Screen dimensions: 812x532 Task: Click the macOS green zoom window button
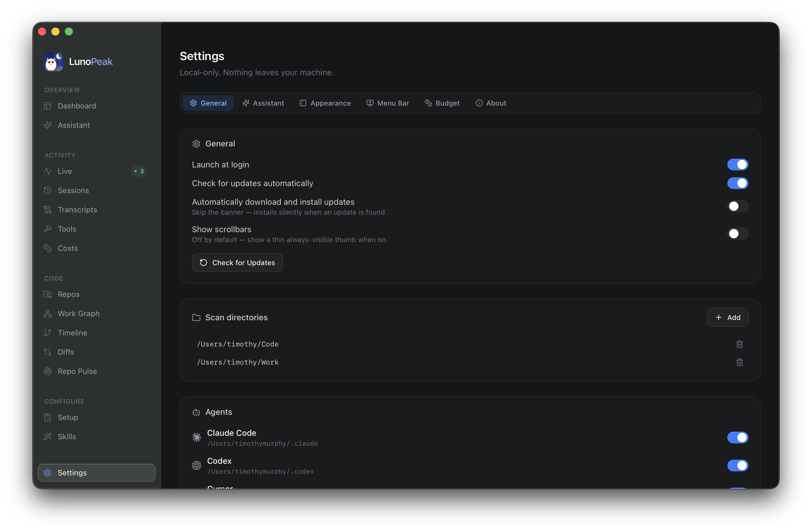click(69, 32)
